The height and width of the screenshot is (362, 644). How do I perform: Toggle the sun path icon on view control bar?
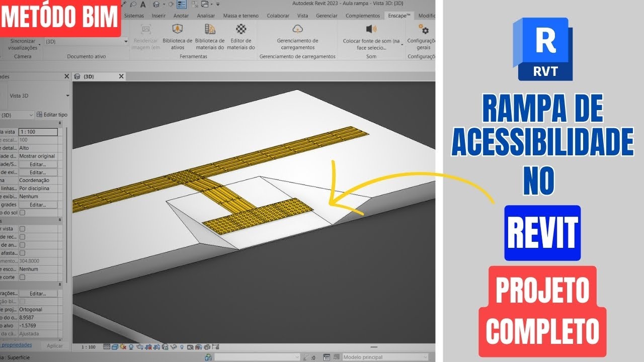click(123, 347)
